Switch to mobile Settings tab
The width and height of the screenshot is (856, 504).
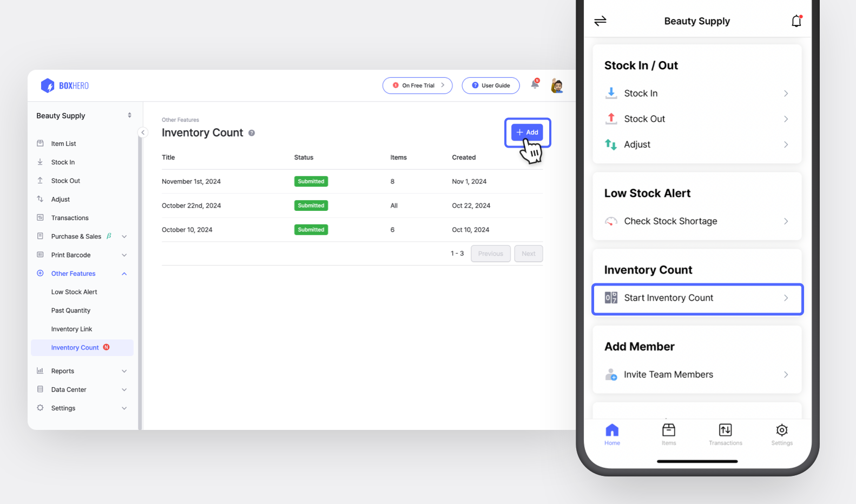(x=782, y=435)
